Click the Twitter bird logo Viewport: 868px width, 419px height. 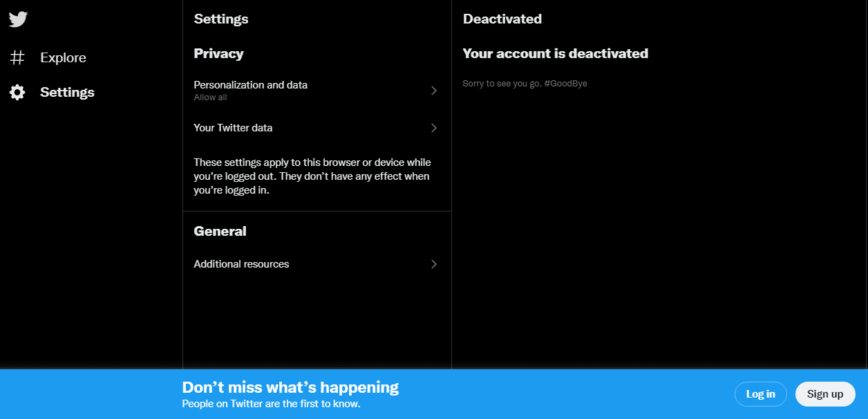pos(18,19)
